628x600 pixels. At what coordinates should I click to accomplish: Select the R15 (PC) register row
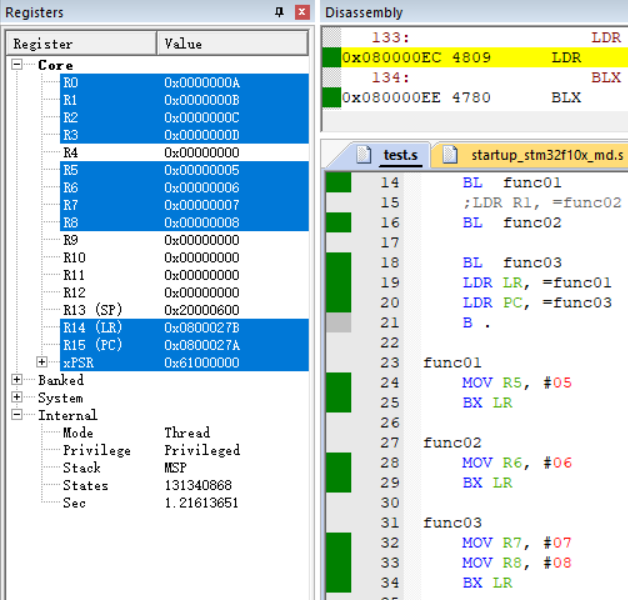tap(184, 345)
